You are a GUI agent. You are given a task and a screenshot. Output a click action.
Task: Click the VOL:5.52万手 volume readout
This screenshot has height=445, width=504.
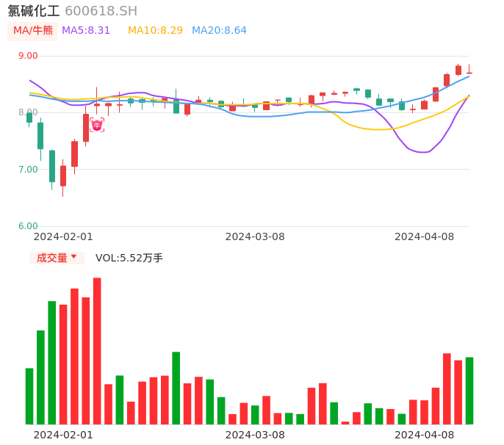pyautogui.click(x=129, y=258)
